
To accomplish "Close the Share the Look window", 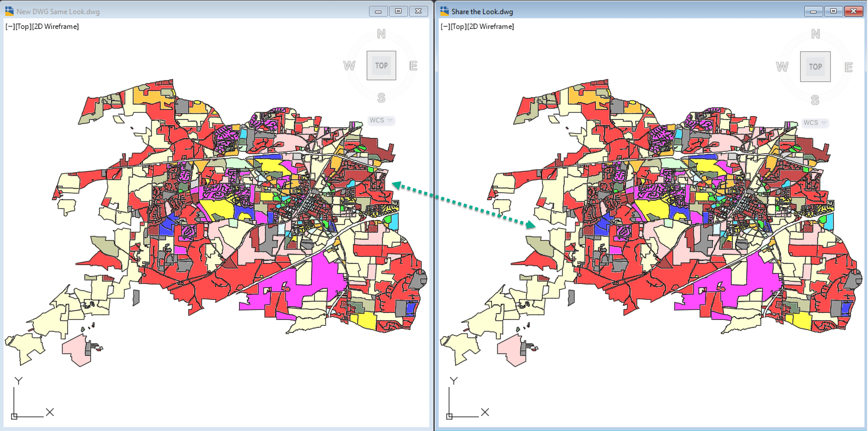I will [854, 11].
